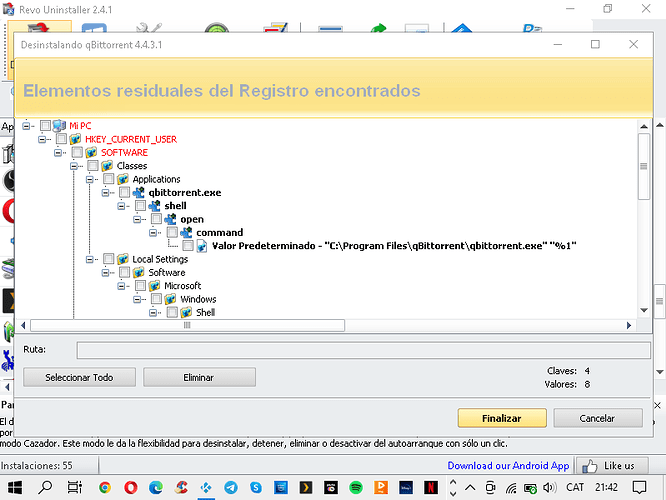Open Netflix from the taskbar
Viewport: 666px width, 500px height.
(x=431, y=487)
